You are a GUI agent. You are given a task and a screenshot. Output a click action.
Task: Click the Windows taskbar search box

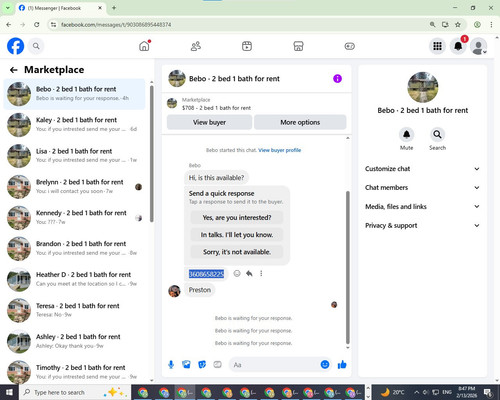(x=75, y=392)
